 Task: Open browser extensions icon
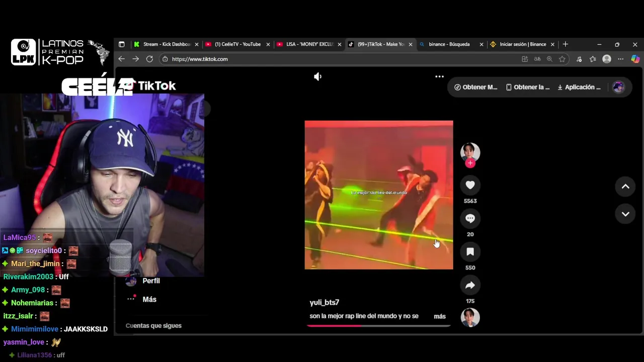click(579, 59)
